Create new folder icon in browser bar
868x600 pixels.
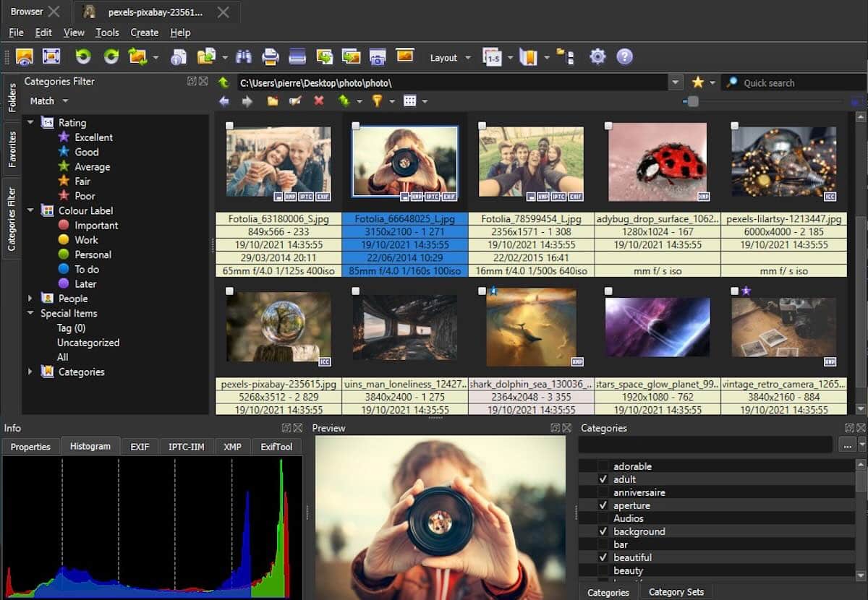point(273,101)
